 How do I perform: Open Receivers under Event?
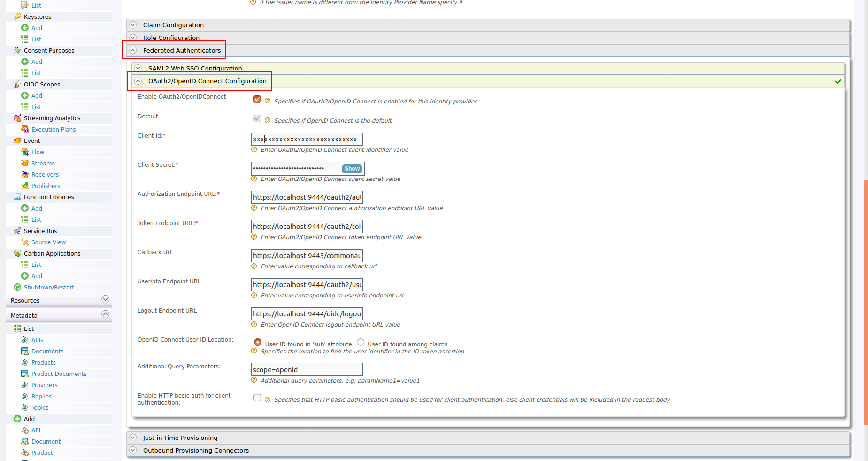(x=45, y=174)
